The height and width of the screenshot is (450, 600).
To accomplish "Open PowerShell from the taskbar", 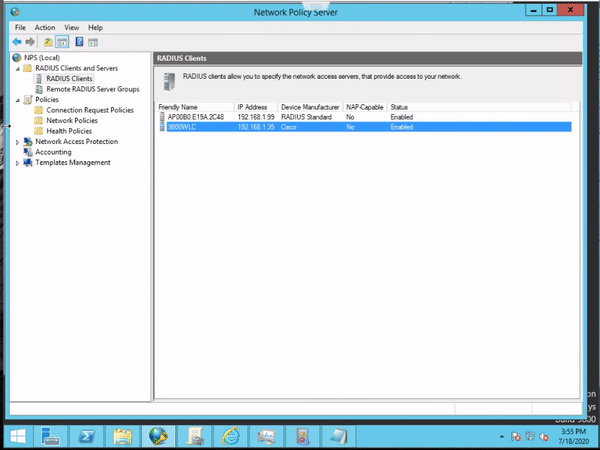I will point(87,436).
